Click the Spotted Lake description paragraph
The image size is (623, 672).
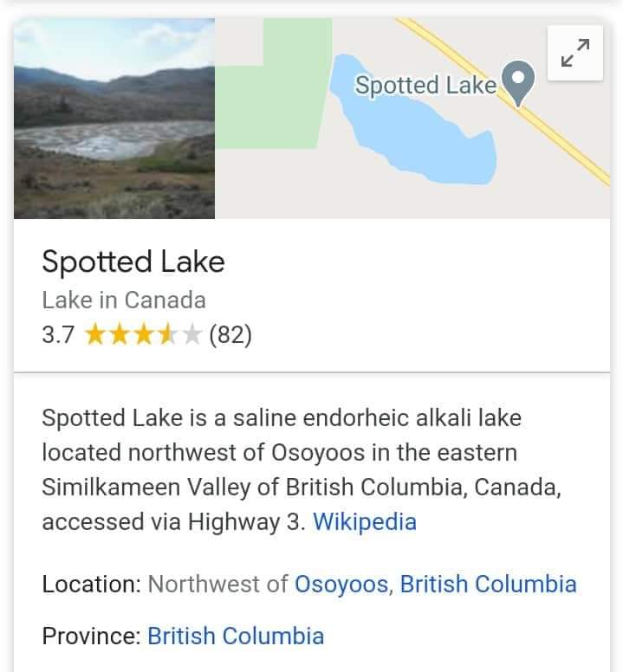point(302,469)
